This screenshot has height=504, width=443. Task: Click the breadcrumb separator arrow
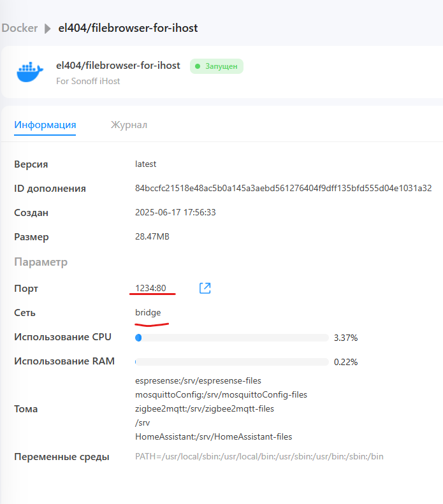click(48, 28)
